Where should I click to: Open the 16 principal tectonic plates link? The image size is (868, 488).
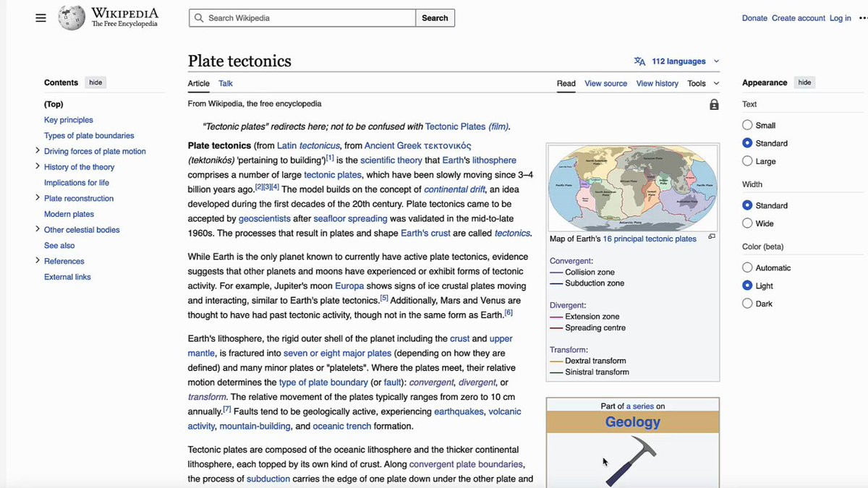650,239
